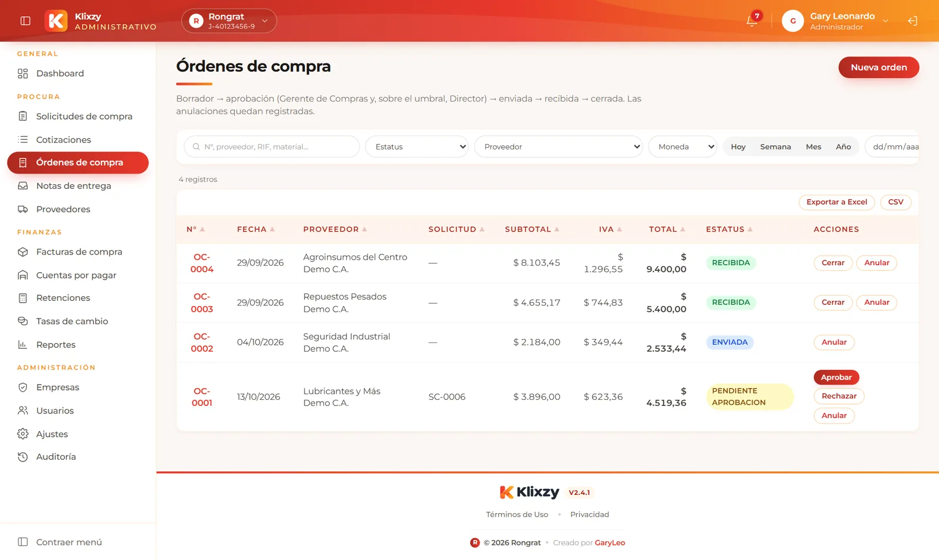
Task: Click the Cotizaciones list icon
Action: [x=23, y=140]
